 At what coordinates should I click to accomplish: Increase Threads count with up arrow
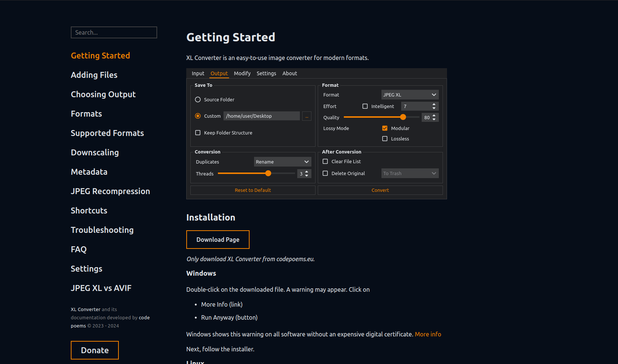pyautogui.click(x=307, y=172)
